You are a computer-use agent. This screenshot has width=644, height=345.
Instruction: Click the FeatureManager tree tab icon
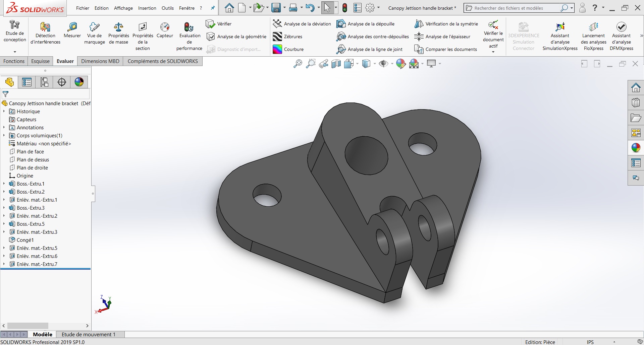click(9, 82)
